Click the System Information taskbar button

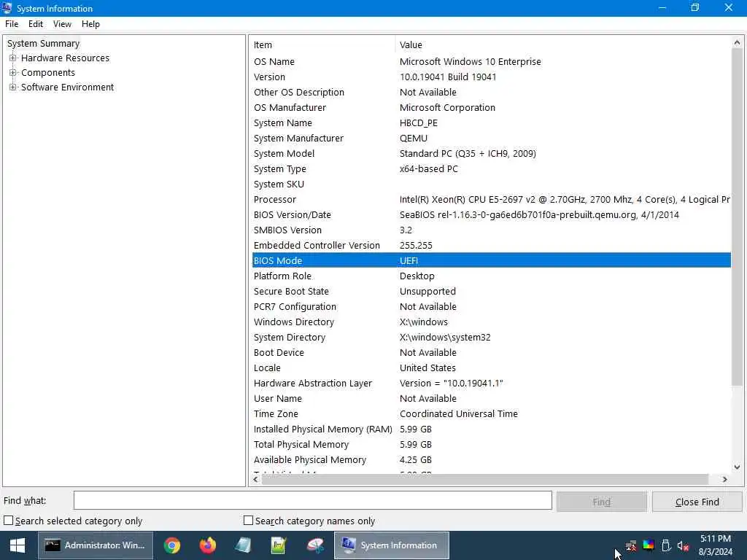(392, 545)
